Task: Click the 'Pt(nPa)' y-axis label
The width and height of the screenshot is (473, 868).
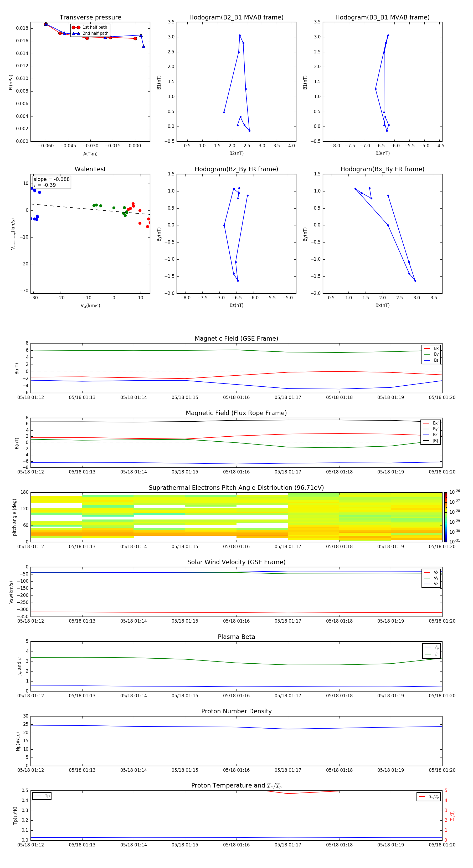Action: (11, 82)
